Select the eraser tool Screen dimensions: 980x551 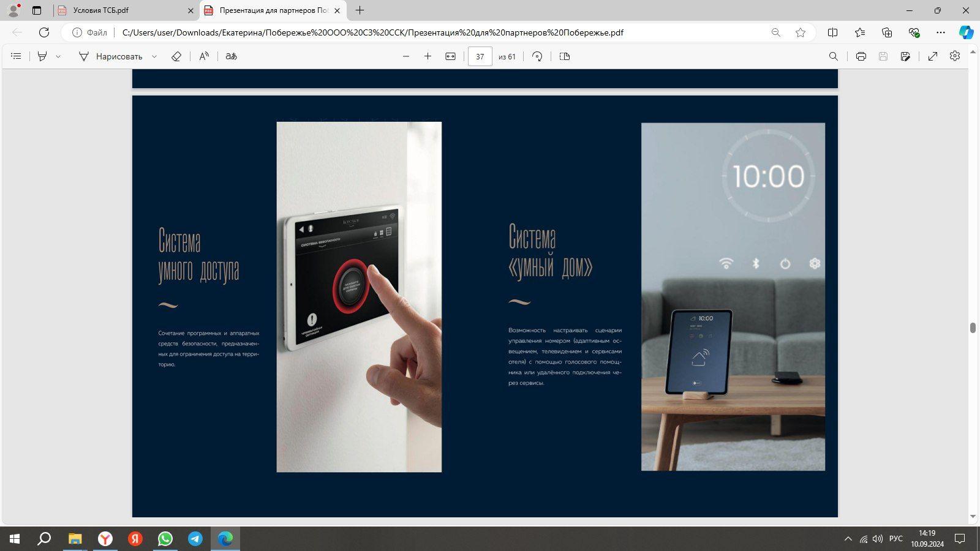[x=176, y=56]
